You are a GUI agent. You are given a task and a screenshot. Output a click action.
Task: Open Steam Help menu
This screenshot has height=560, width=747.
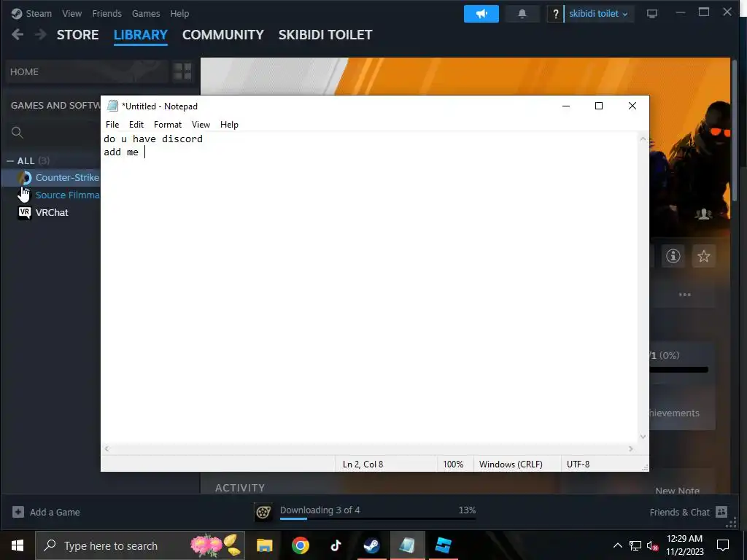(x=179, y=13)
